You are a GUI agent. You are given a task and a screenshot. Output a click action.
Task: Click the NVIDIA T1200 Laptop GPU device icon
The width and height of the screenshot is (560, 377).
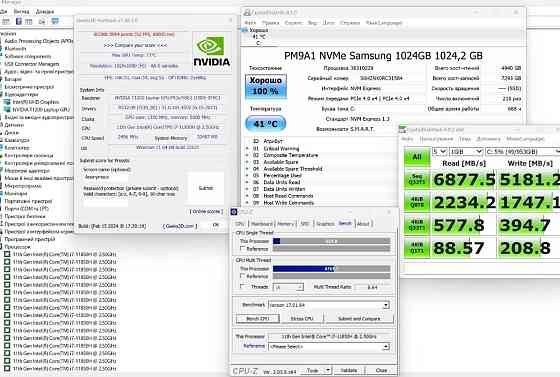pyautogui.click(x=7, y=110)
